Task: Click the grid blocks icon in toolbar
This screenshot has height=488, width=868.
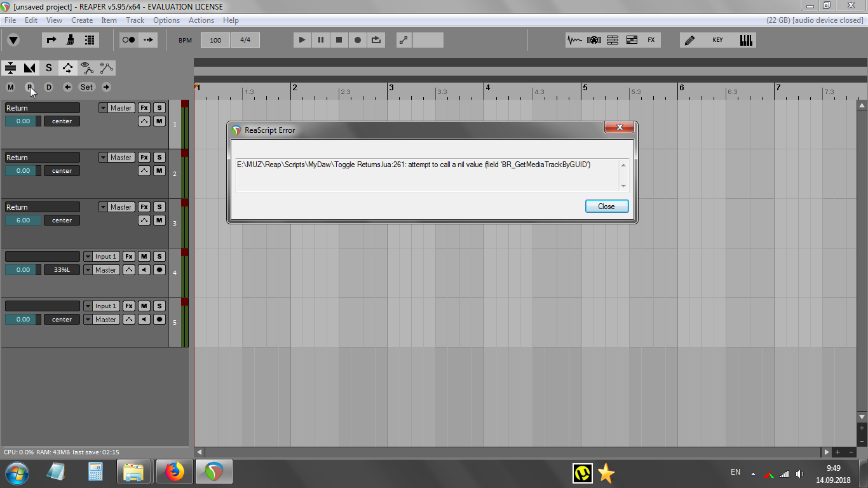Action: point(632,40)
